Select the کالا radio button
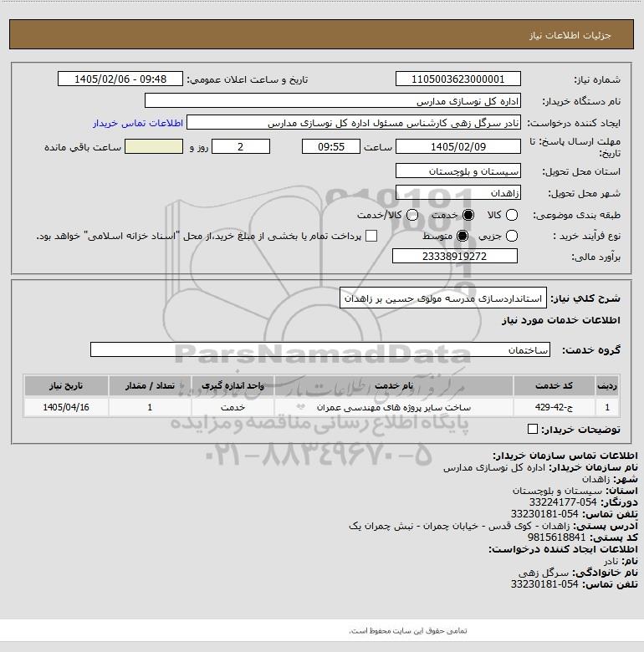This screenshot has height=652, width=644. 511,215
